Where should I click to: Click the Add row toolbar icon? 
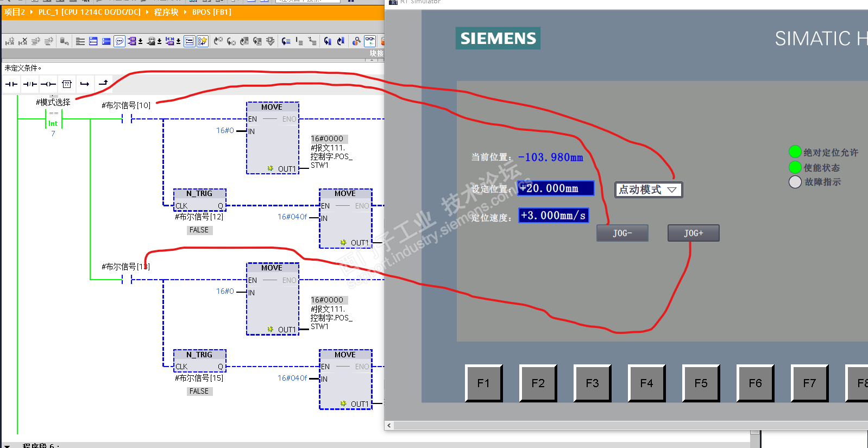(x=49, y=41)
